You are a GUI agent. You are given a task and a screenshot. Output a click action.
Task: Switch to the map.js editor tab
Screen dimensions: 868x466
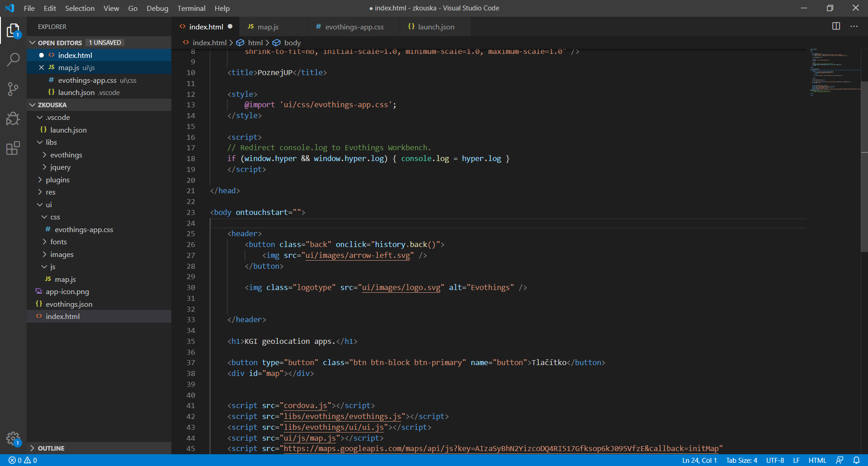[x=273, y=27]
